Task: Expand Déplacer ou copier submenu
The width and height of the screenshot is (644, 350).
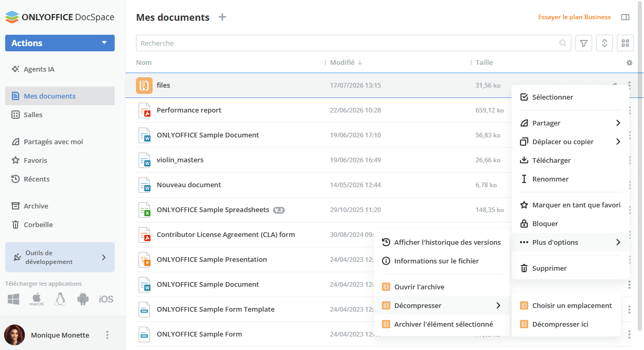Action: pyautogui.click(x=570, y=142)
